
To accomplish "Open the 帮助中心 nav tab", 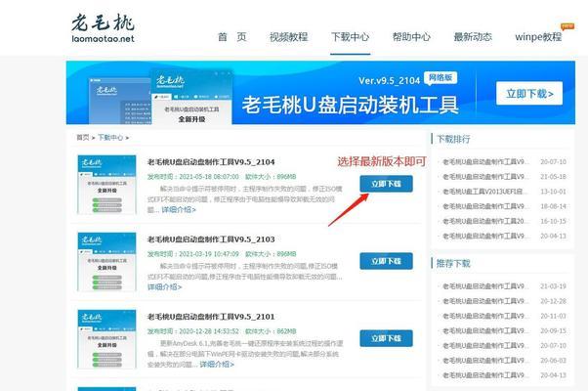I will coord(411,37).
